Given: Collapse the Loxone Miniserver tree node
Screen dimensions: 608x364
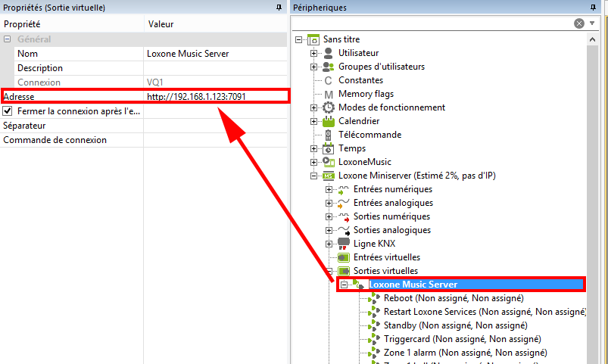Looking at the screenshot, I should (314, 176).
